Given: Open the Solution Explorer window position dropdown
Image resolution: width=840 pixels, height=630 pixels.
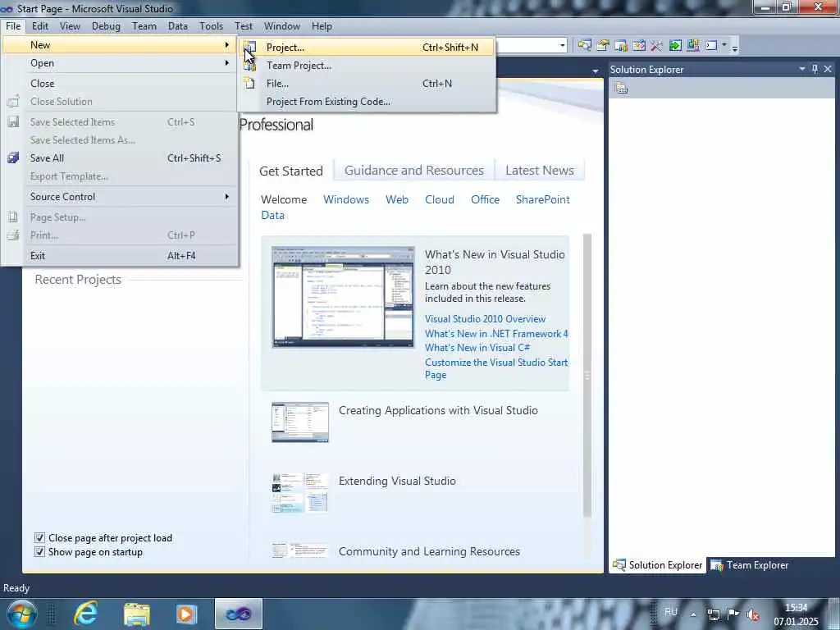Looking at the screenshot, I should tap(802, 69).
